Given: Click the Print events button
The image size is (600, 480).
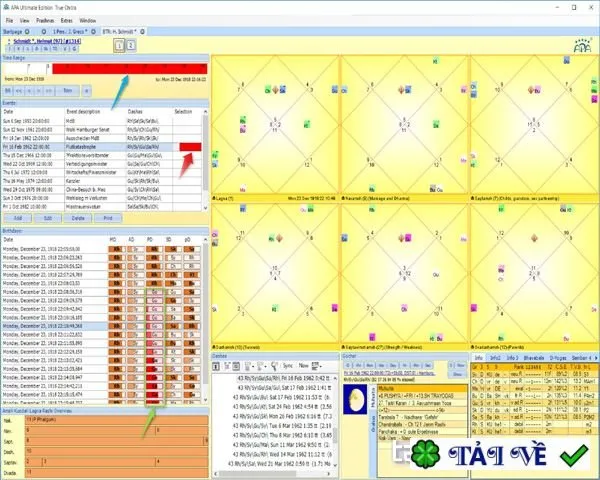Looking at the screenshot, I should (x=108, y=218).
